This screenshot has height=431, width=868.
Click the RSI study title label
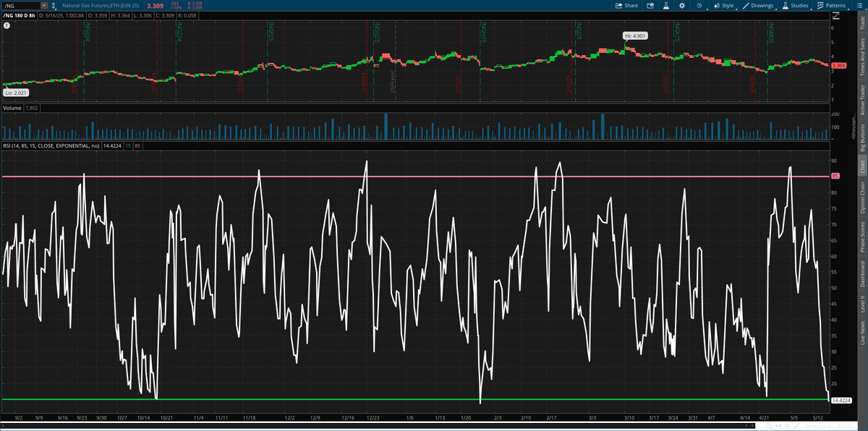pyautogui.click(x=52, y=145)
